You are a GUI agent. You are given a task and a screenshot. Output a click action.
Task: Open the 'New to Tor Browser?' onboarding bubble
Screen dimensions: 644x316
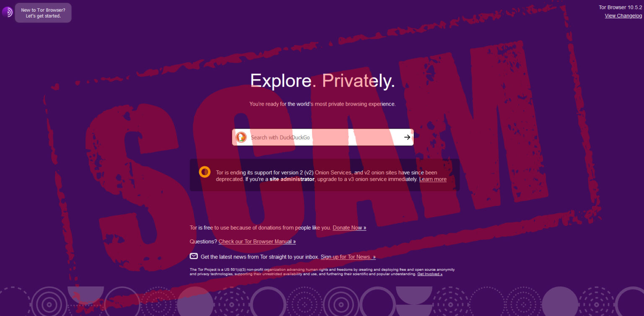[43, 13]
